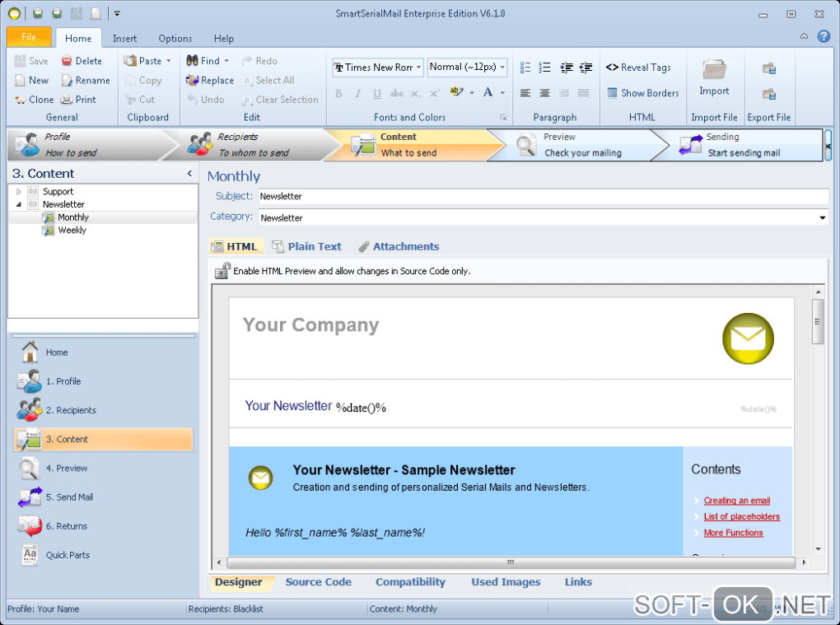The image size is (840, 625).
Task: Open Quick Access Toolbar customize arrow
Action: point(117,14)
